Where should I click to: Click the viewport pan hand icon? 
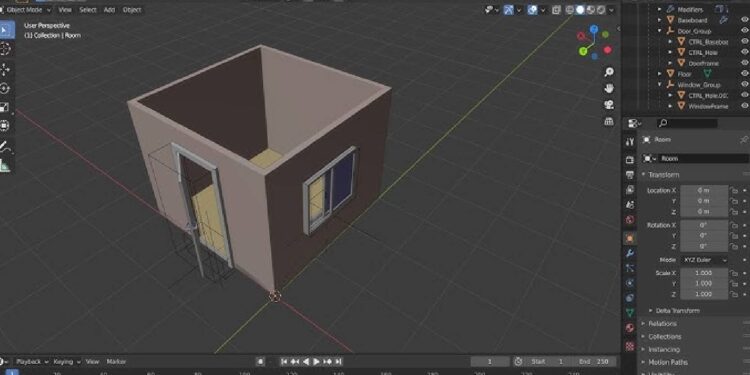pos(609,88)
